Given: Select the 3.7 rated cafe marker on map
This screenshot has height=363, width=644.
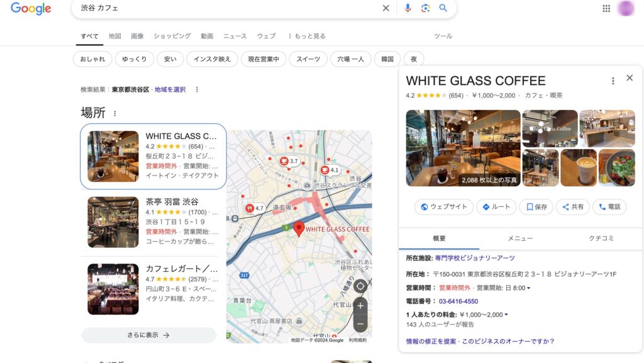Looking at the screenshot, I should [x=288, y=161].
